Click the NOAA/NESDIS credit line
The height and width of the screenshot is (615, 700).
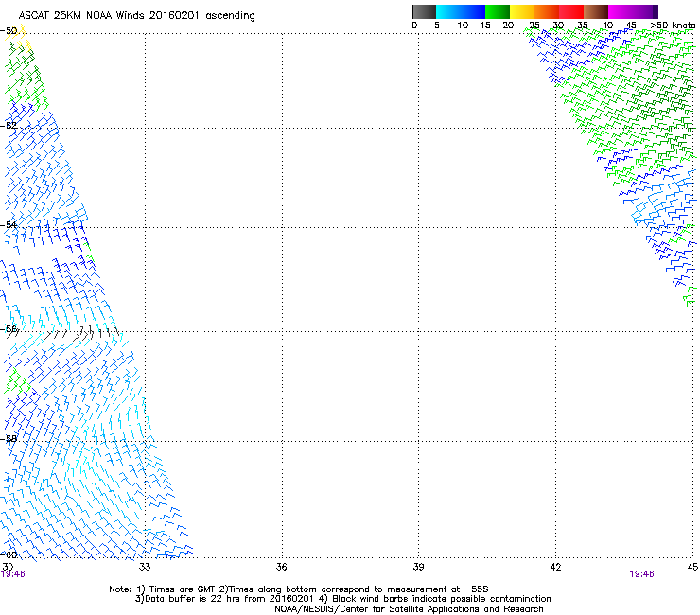pos(409,609)
